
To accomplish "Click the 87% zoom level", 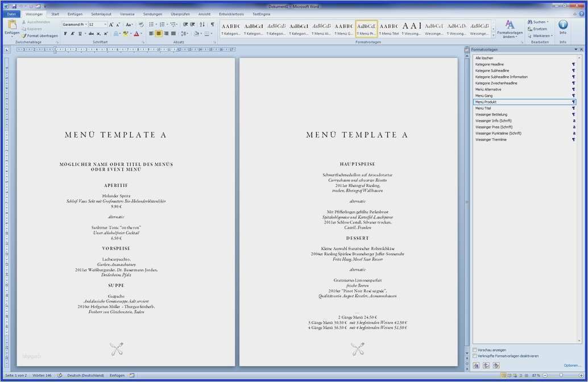I will tap(536, 376).
